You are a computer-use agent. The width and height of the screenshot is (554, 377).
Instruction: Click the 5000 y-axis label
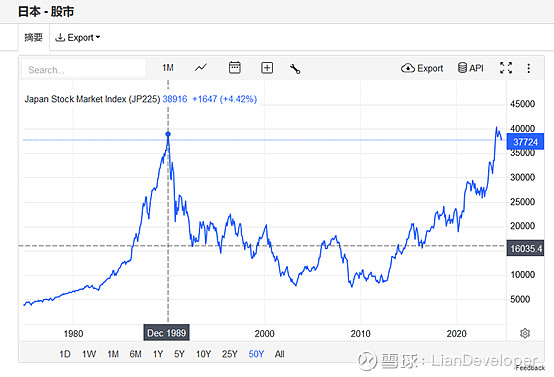pyautogui.click(x=520, y=299)
